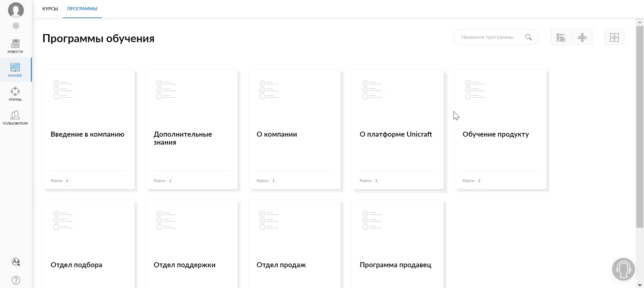Image resolution: width=644 pixels, height=288 pixels.
Task: Click checklist icon on О компании card
Action: tap(269, 90)
